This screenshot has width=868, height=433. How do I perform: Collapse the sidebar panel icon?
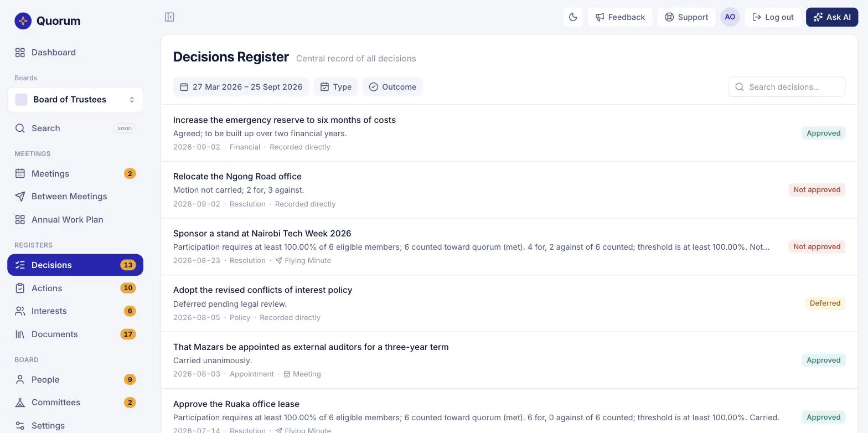169,17
